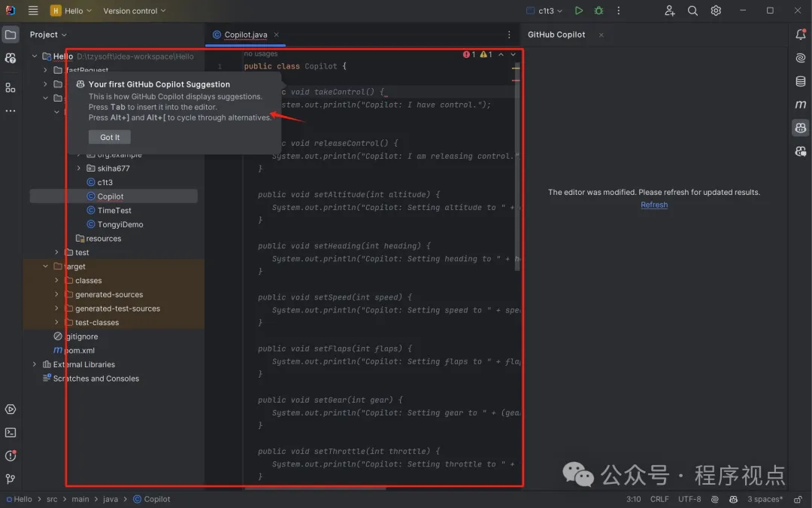812x508 pixels.
Task: Open the Copilot chat sidebar icon on left
Action: (11, 58)
